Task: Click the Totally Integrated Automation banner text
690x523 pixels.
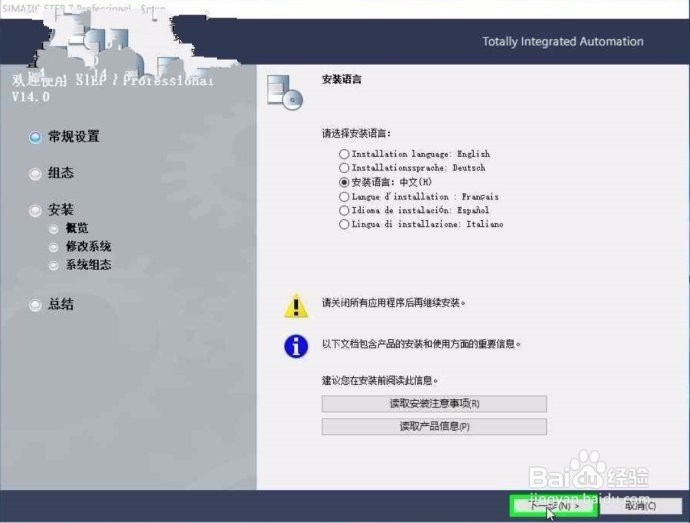Action: click(x=563, y=41)
